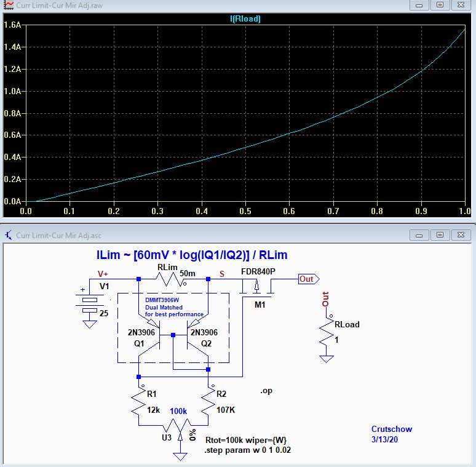The image size is (476, 467).
Task: Click the ground symbol below V1
Action: tap(90, 325)
